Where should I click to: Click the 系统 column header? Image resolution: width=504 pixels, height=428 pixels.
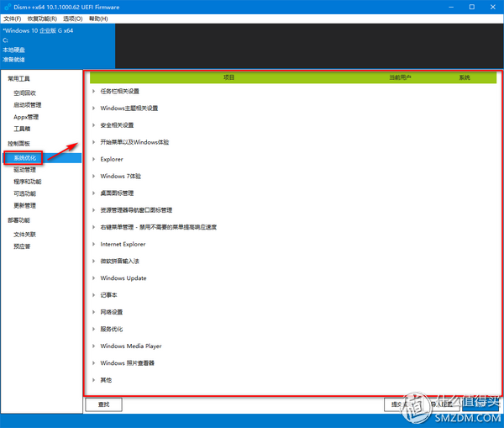click(x=465, y=77)
